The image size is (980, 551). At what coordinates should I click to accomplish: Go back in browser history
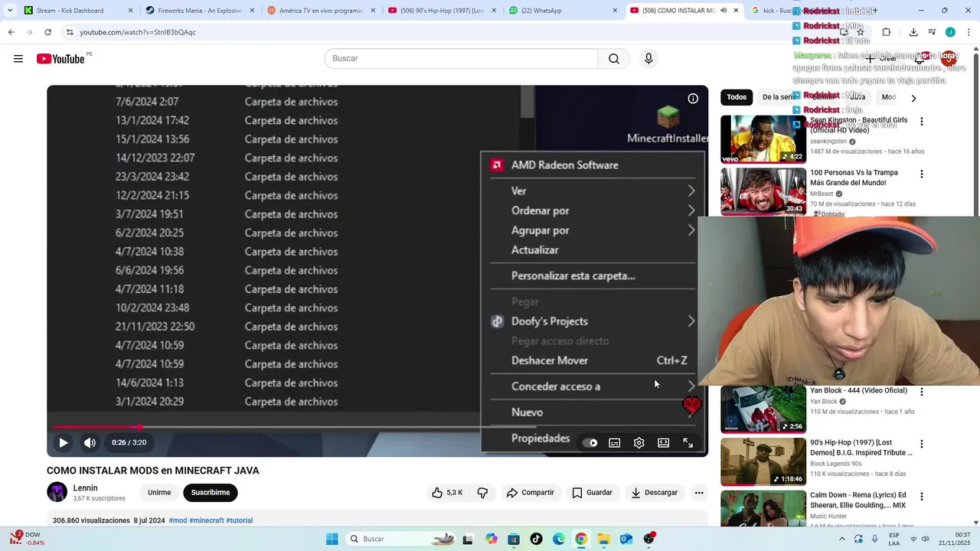click(11, 32)
